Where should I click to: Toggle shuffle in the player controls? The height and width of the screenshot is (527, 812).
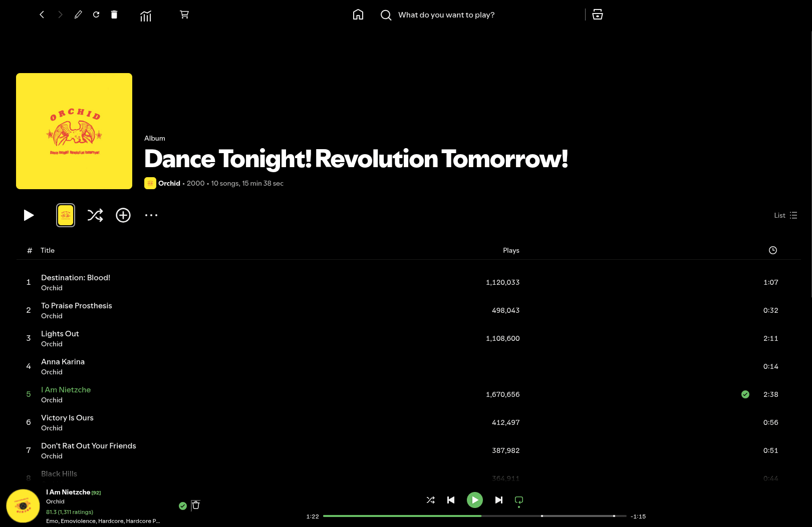[431, 500]
